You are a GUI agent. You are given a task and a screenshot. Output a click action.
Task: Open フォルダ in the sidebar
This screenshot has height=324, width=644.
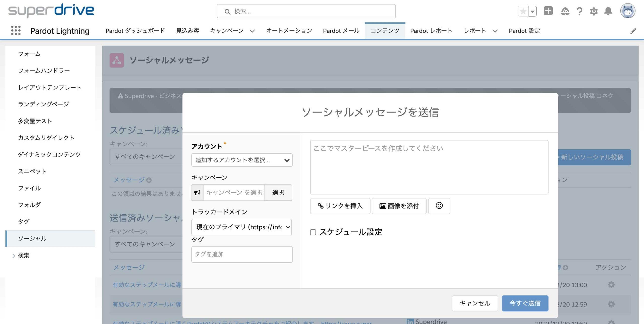(x=29, y=205)
